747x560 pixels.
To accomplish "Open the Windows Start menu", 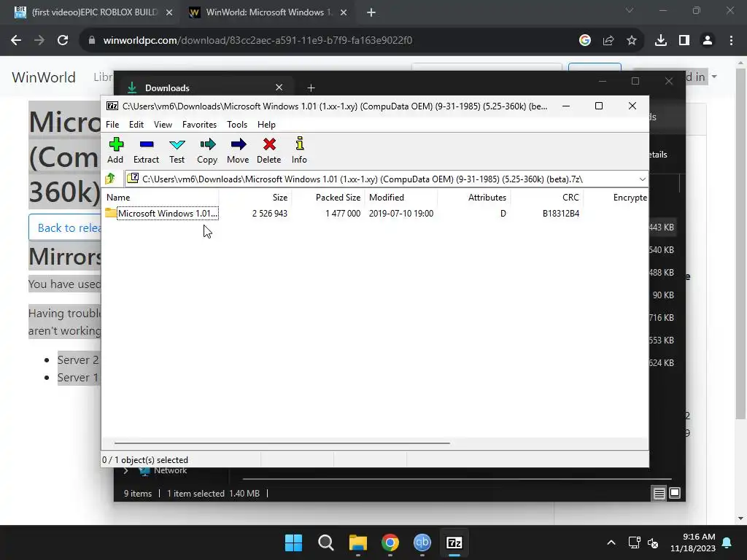I will coord(293,542).
